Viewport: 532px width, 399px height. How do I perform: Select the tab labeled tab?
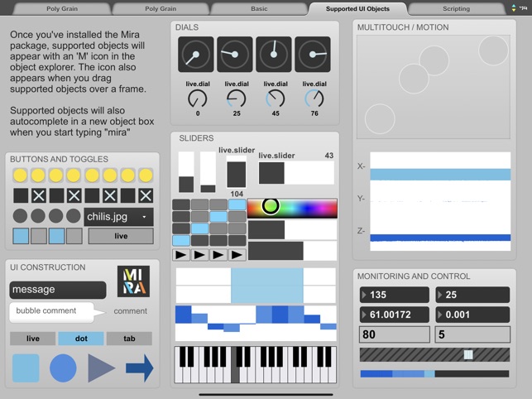coord(129,339)
